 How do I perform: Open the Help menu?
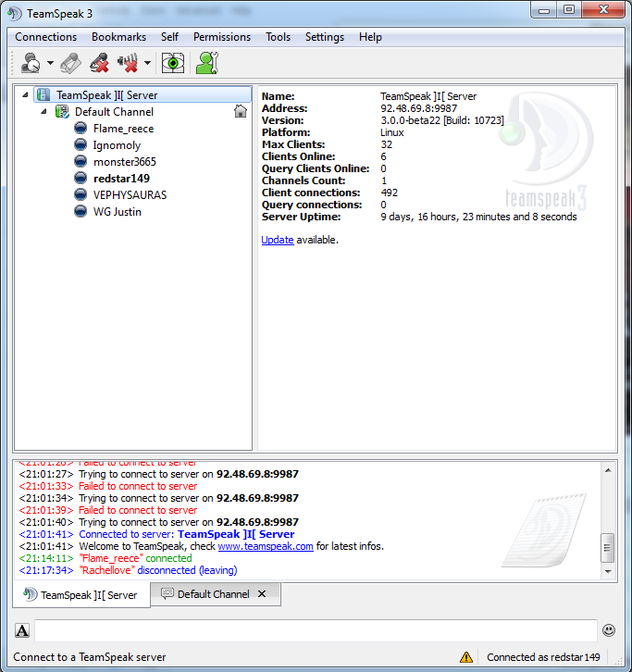coord(370,37)
